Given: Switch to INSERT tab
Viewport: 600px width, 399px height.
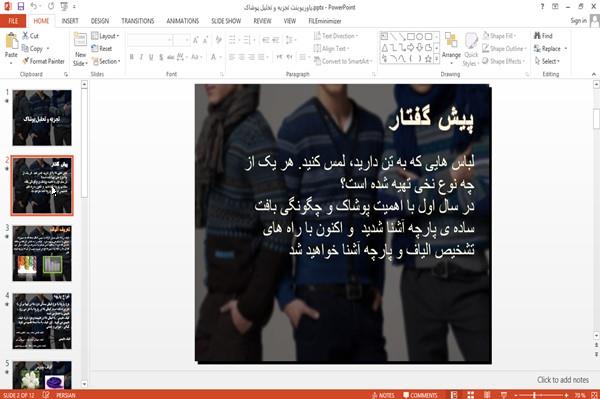Looking at the screenshot, I should click(70, 21).
